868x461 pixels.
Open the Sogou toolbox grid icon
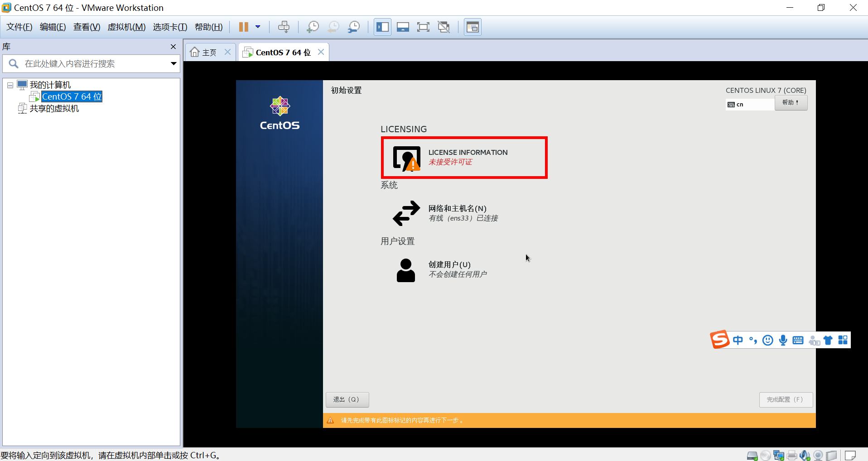point(843,340)
